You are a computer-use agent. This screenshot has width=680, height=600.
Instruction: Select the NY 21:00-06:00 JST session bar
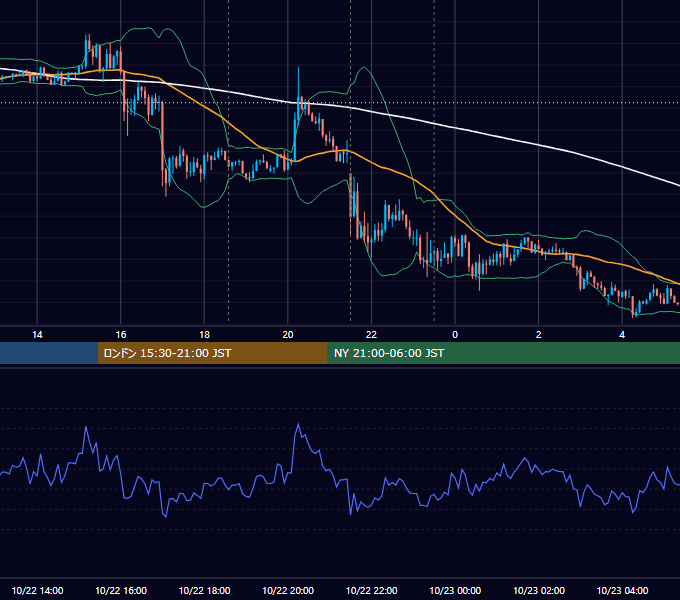[x=503, y=353]
